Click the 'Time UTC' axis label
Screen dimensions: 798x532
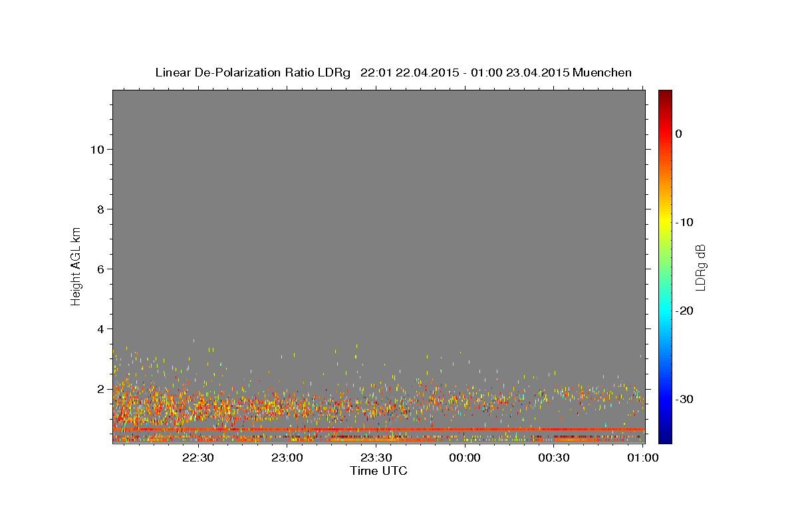tap(378, 471)
